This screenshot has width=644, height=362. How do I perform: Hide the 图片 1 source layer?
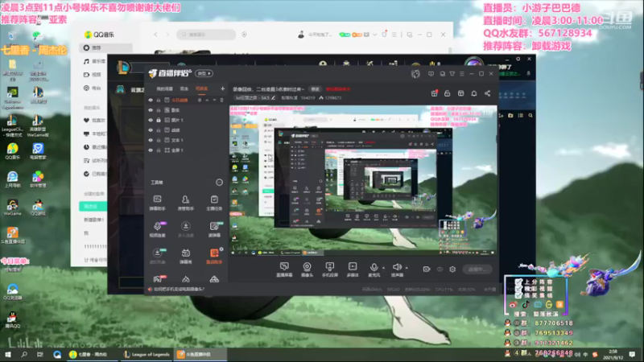tap(151, 120)
